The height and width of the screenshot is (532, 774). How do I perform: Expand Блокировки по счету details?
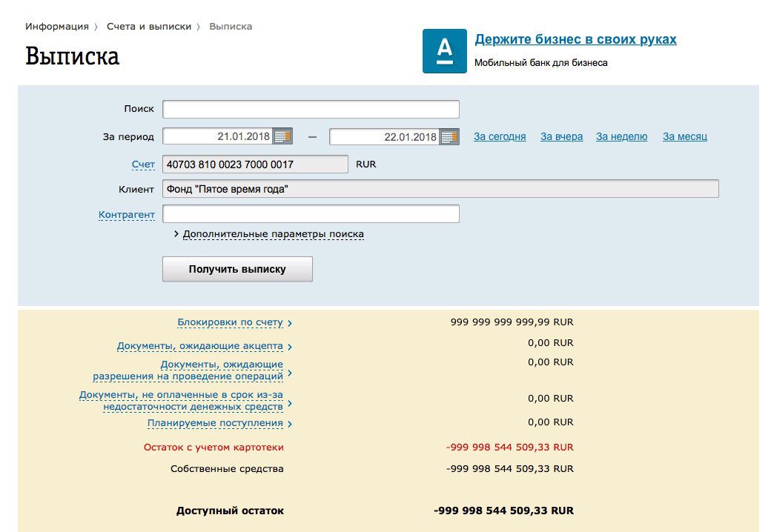click(x=230, y=322)
